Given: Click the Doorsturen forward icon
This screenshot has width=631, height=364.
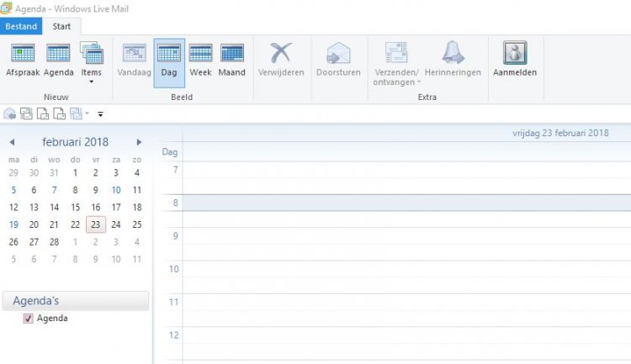Looking at the screenshot, I should (338, 59).
